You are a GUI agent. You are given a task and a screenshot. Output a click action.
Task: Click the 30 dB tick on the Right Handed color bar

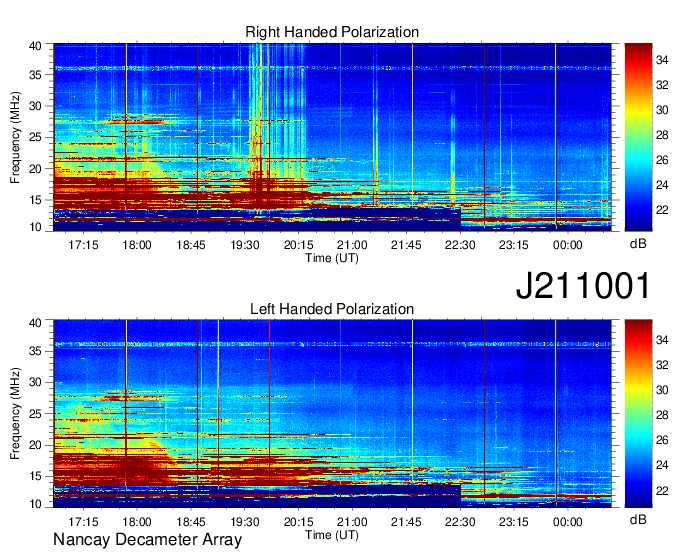coord(662,110)
